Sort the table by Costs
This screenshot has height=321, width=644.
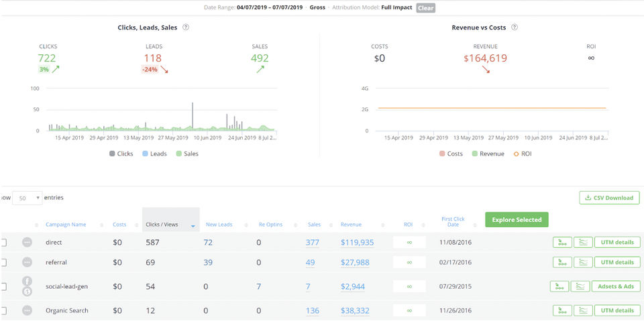(x=119, y=224)
